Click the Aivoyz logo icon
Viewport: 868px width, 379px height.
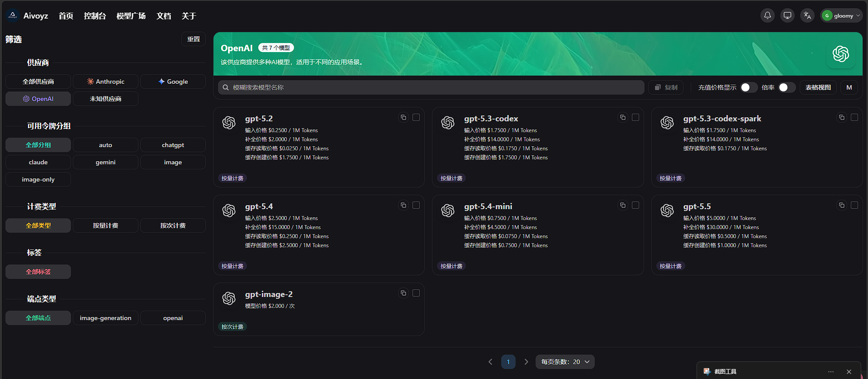coord(13,15)
